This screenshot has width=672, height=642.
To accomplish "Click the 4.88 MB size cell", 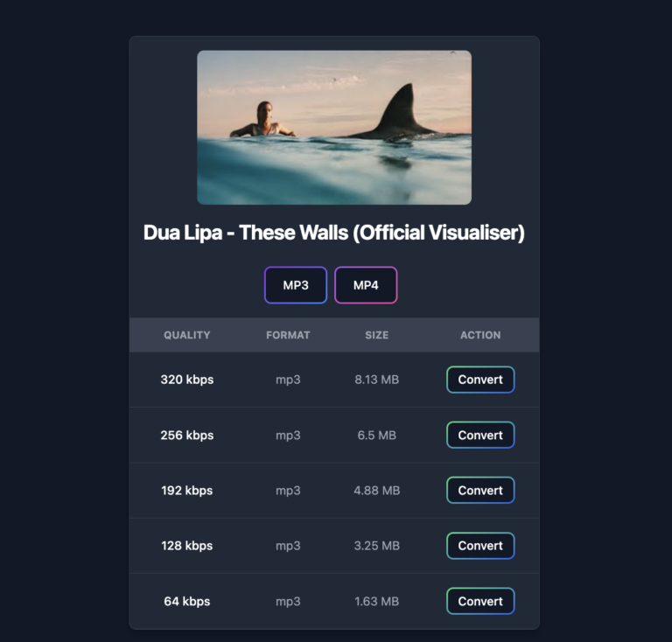I will pos(376,491).
